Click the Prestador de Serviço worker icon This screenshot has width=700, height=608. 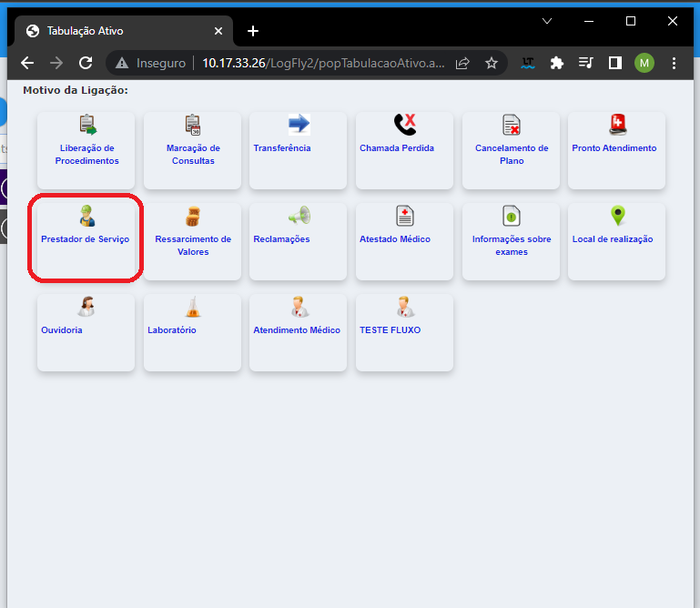pos(87,216)
